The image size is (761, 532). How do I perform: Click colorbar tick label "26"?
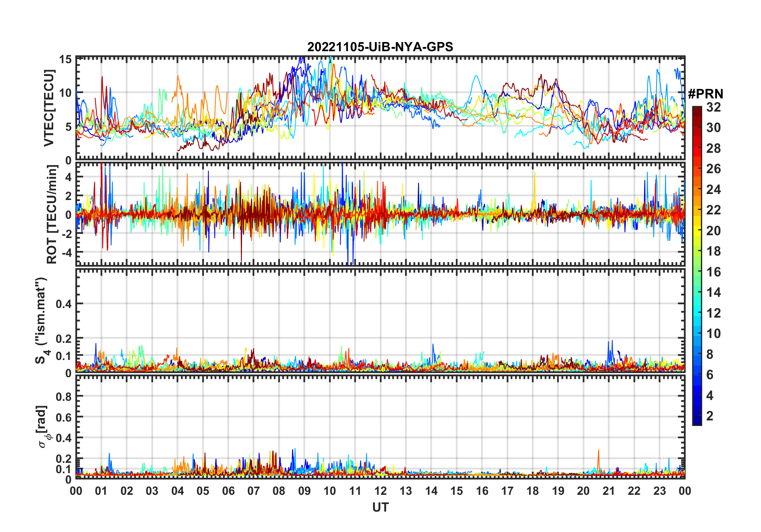tap(713, 169)
